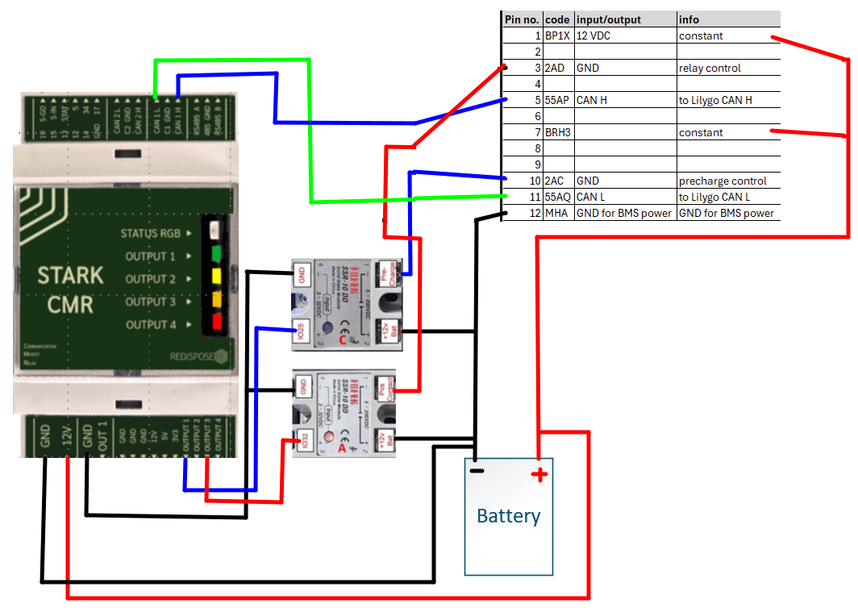Select the "info" column header
The height and width of the screenshot is (616, 858).
(689, 19)
